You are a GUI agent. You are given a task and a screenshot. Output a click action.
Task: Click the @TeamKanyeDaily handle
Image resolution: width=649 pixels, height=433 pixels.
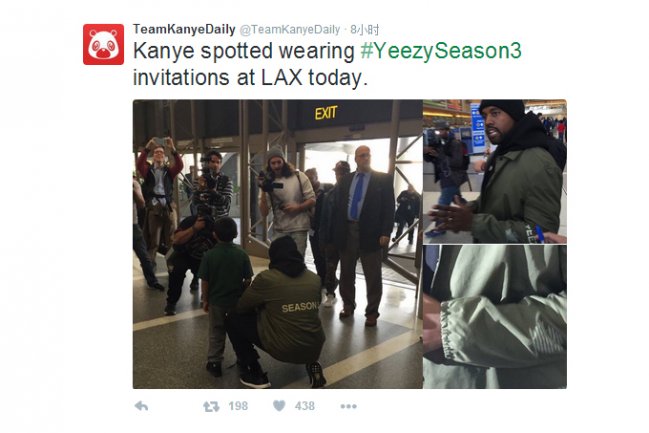click(290, 29)
